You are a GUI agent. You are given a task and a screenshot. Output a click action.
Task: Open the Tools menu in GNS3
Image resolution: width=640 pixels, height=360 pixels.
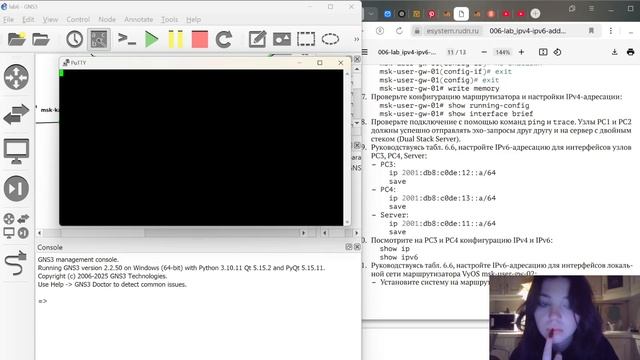coord(169,20)
